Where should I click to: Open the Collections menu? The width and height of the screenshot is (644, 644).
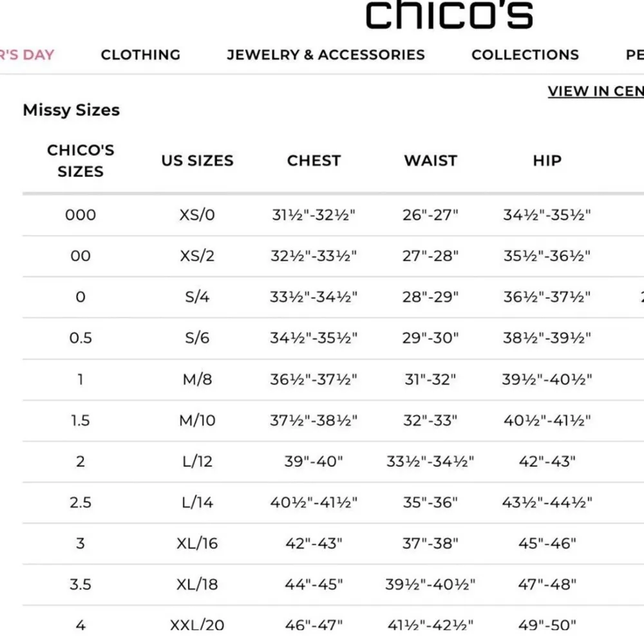[525, 55]
